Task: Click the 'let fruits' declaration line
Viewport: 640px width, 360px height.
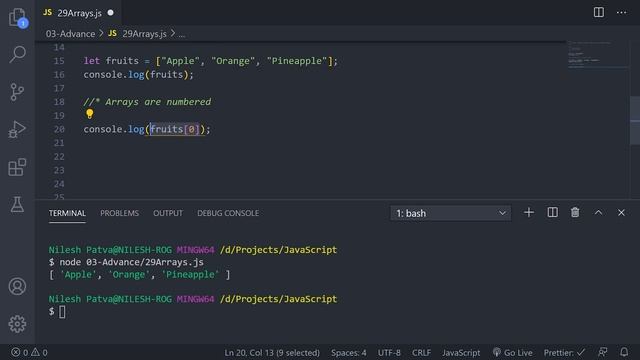Action: [211, 61]
